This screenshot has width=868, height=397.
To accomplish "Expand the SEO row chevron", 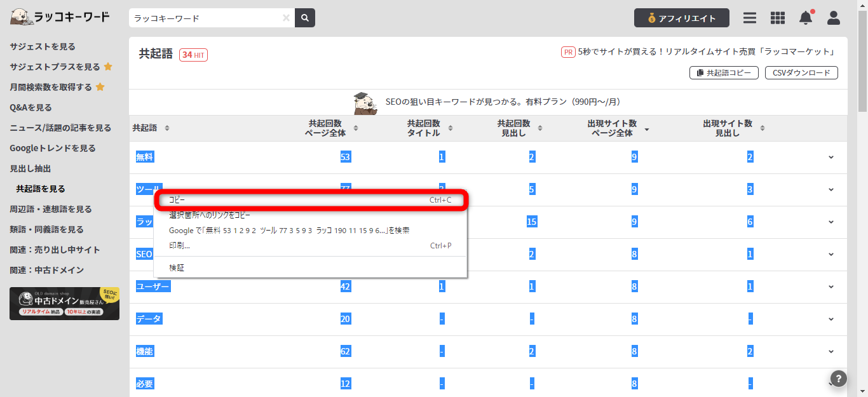I will pos(831,255).
